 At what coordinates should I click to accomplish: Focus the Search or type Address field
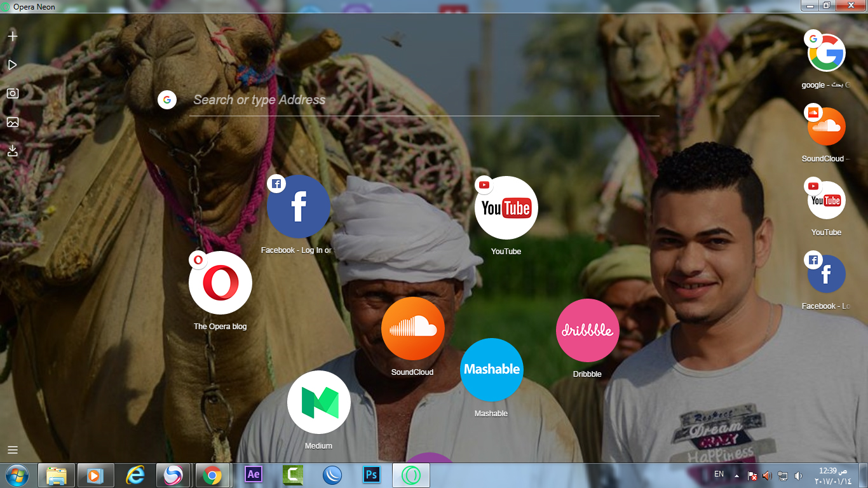coord(424,100)
